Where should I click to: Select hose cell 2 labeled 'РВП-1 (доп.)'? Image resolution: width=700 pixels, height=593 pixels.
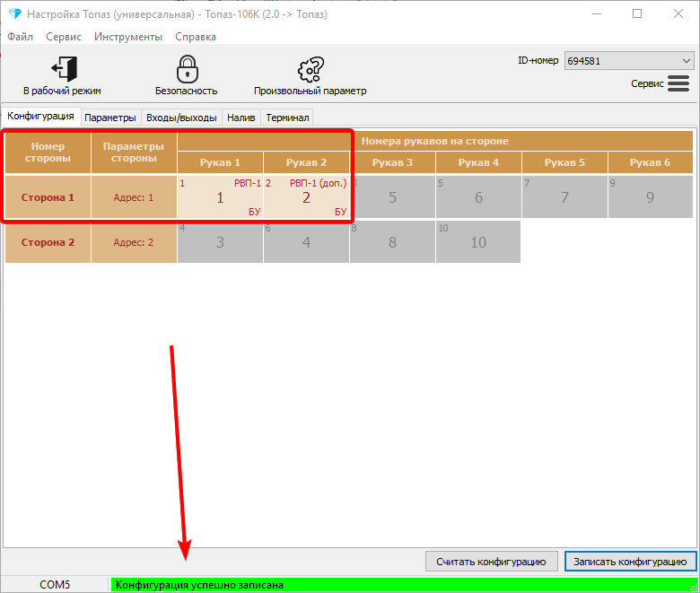point(306,197)
